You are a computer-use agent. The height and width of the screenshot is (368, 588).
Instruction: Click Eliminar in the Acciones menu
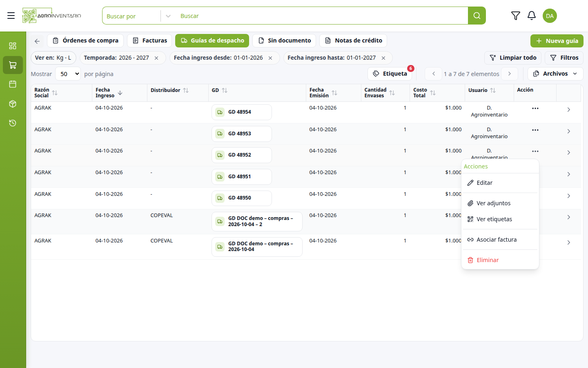(x=500, y=260)
